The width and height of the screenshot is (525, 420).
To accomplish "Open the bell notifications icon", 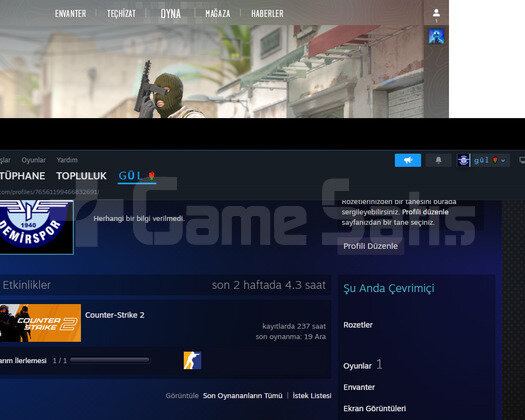I will coord(438,160).
